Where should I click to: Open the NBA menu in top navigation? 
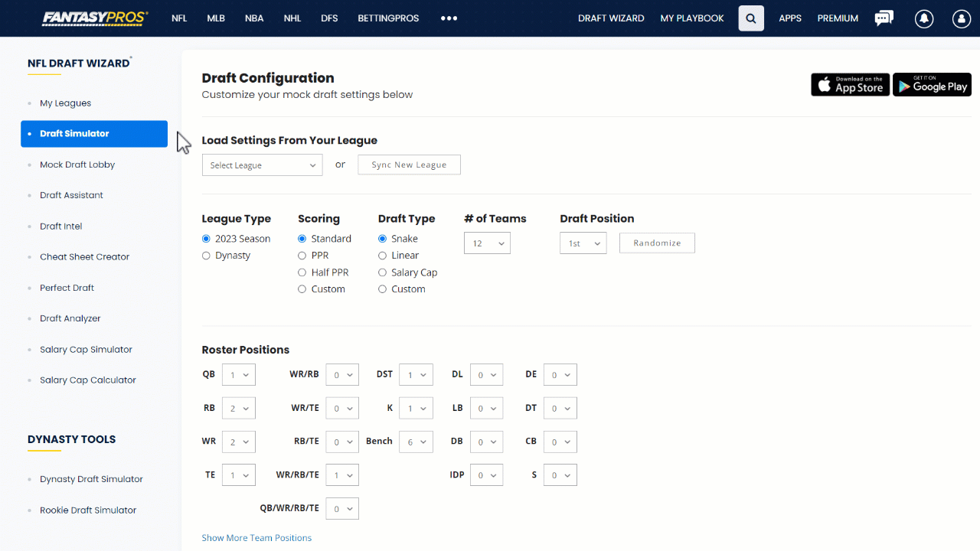point(254,18)
